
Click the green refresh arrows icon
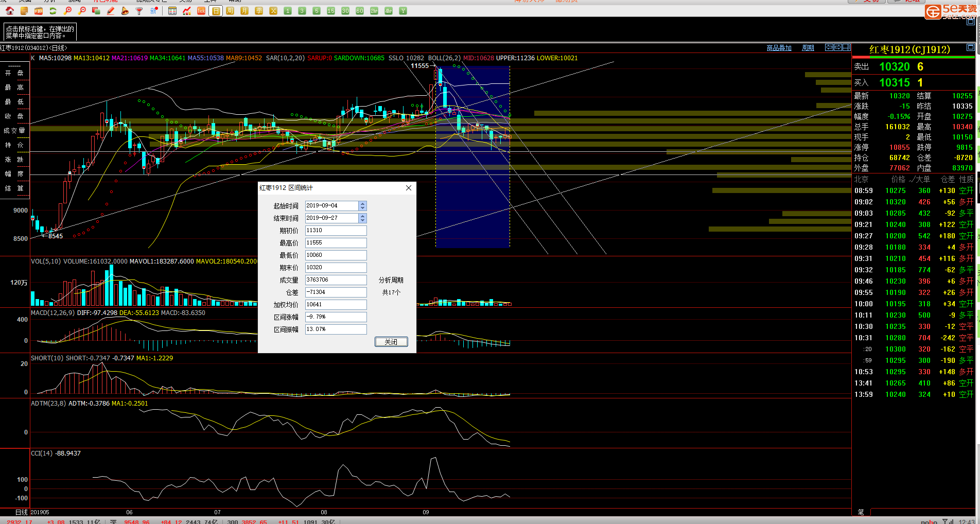pos(53,11)
